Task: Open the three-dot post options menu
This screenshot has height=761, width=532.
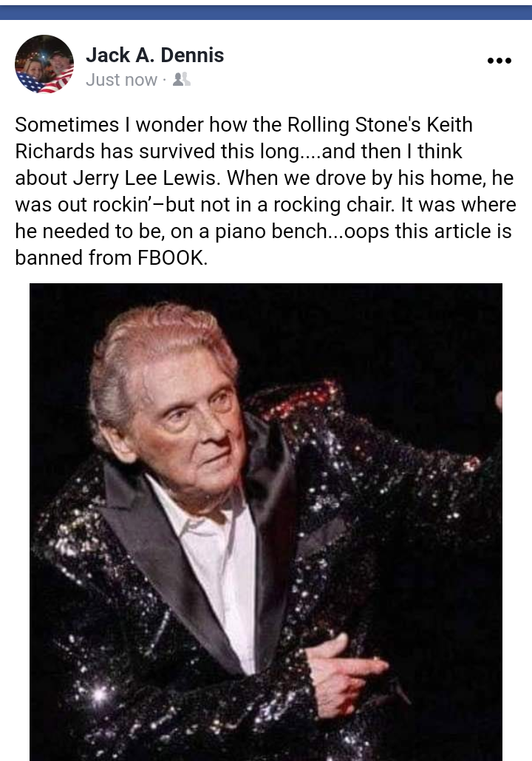Action: 499,61
